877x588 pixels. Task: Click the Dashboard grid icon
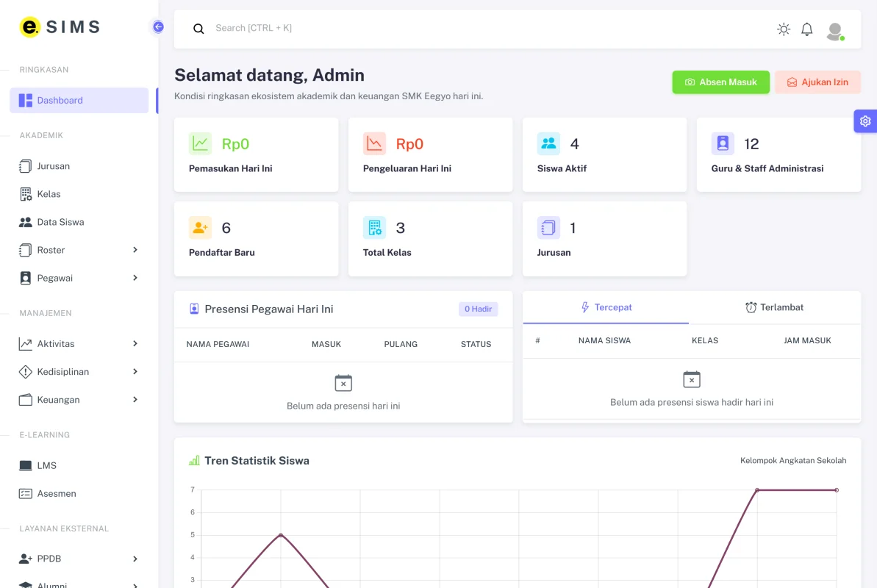click(x=26, y=100)
